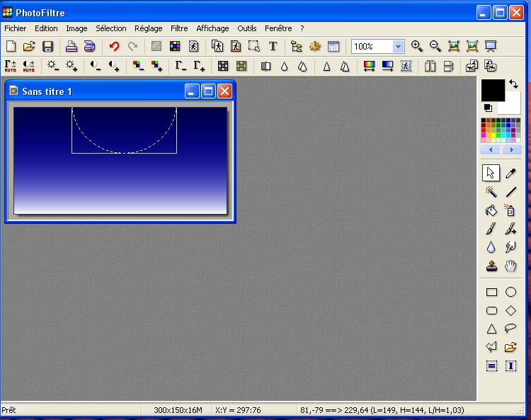
Task: Apply auto contrast icon
Action: (x=29, y=66)
